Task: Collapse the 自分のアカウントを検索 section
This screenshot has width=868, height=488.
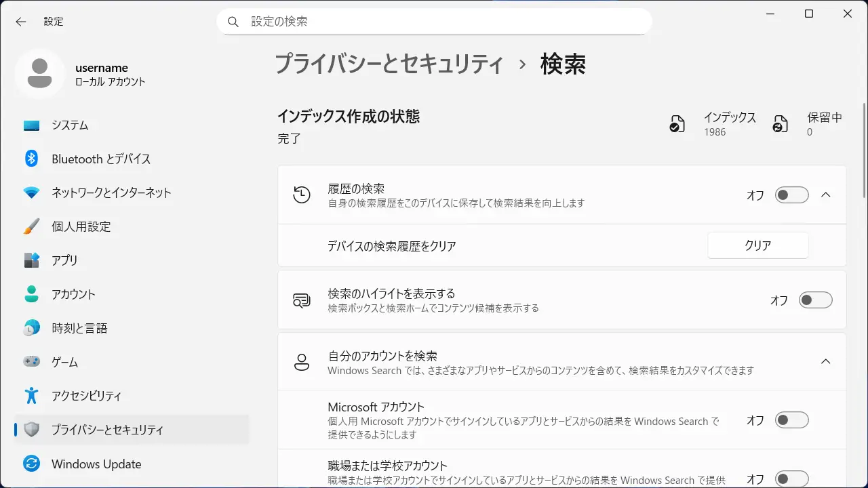Action: click(x=825, y=361)
